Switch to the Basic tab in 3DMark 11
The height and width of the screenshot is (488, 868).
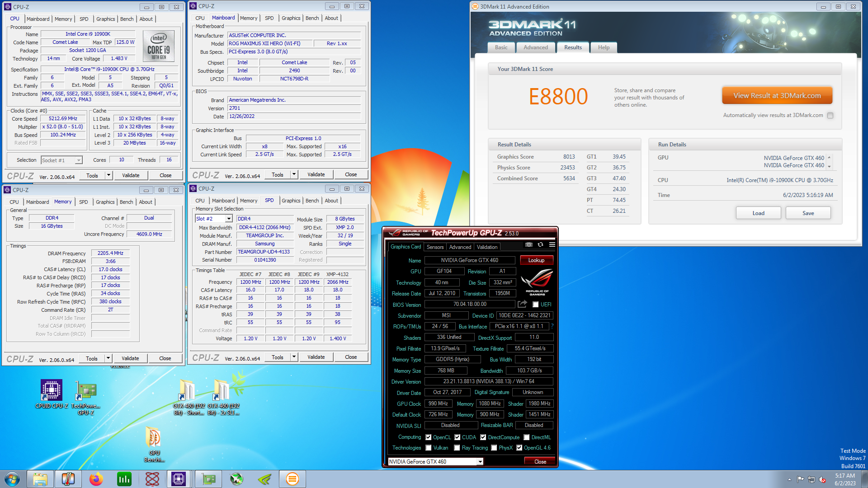point(501,47)
